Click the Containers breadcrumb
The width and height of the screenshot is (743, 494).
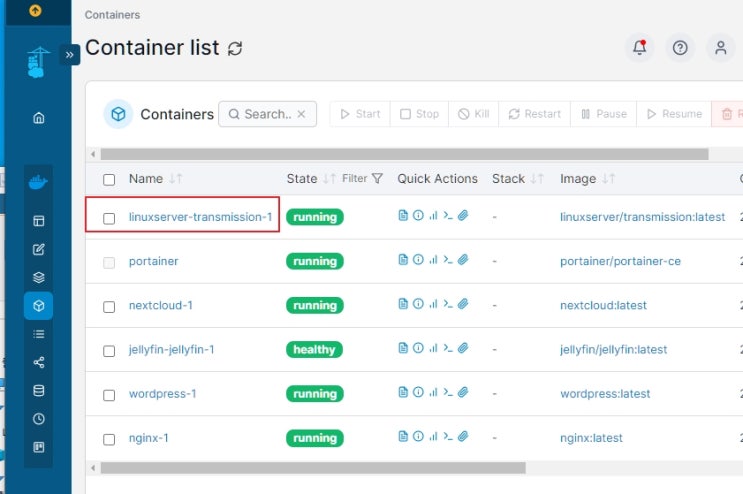[x=112, y=15]
